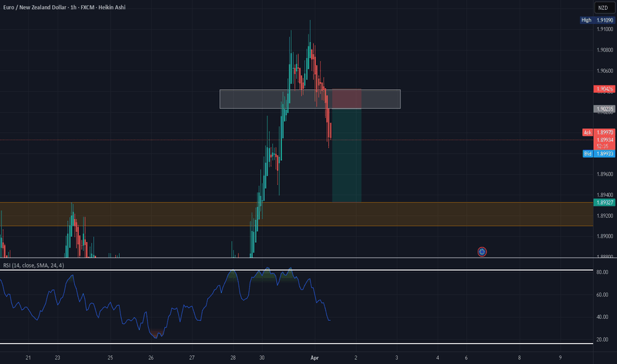617x364 pixels.
Task: Click the 1.90600 price axis label
Action: [x=605, y=71]
